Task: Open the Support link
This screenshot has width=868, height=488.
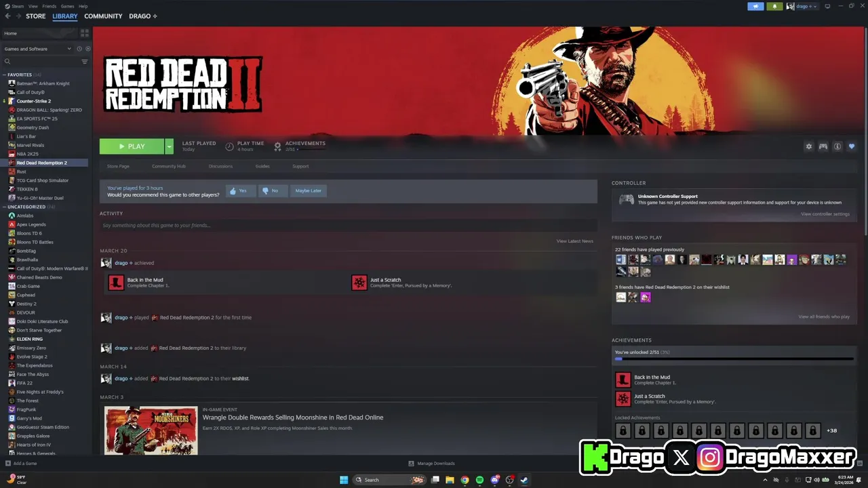Action: coord(300,166)
